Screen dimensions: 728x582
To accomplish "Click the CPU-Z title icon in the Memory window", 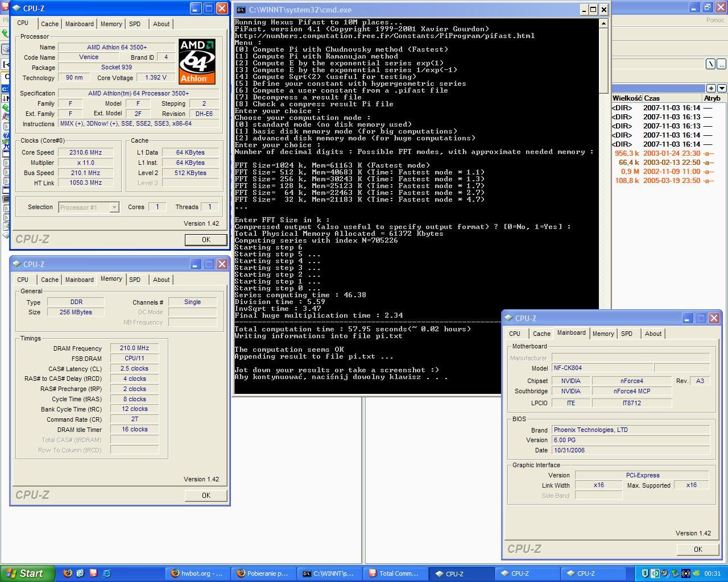I will (16, 264).
